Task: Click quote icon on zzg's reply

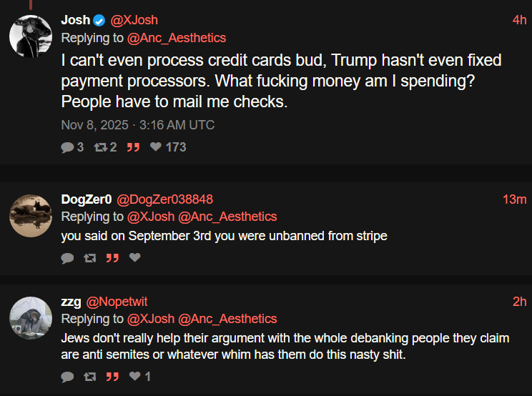Action: tap(112, 376)
